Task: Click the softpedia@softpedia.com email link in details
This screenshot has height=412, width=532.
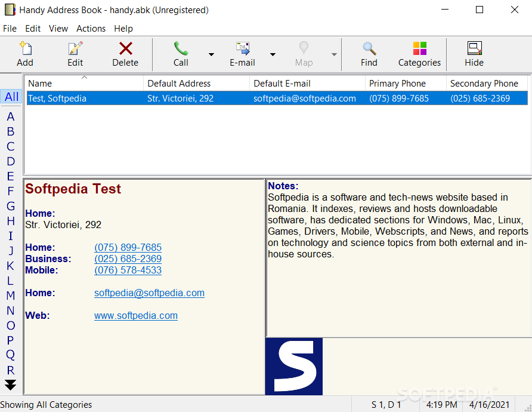Action: coord(149,293)
